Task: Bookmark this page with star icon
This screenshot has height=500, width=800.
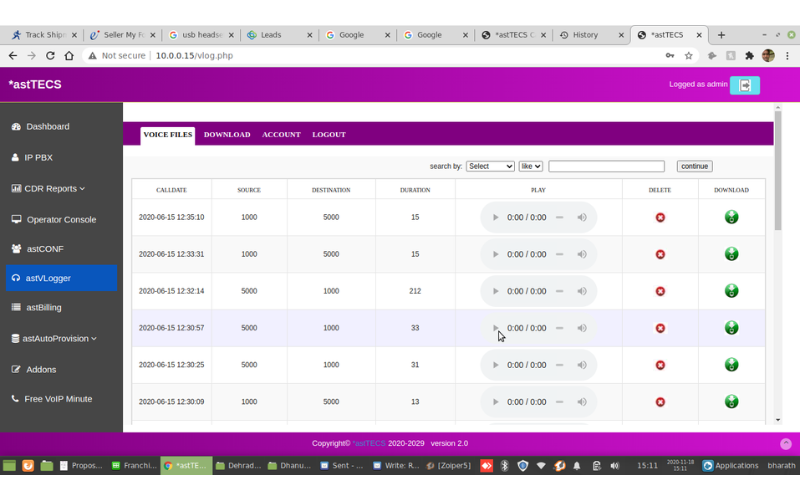Action: click(x=688, y=56)
